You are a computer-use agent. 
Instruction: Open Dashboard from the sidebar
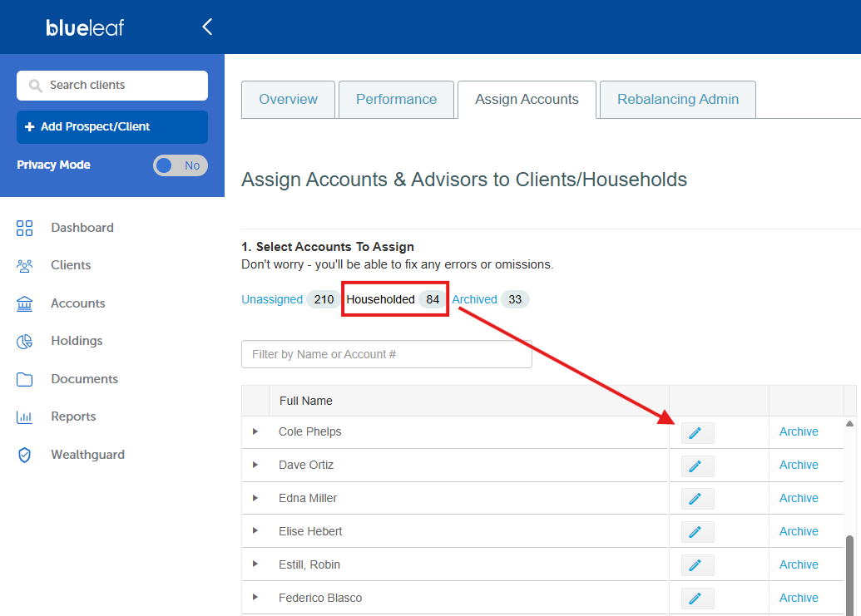point(82,228)
